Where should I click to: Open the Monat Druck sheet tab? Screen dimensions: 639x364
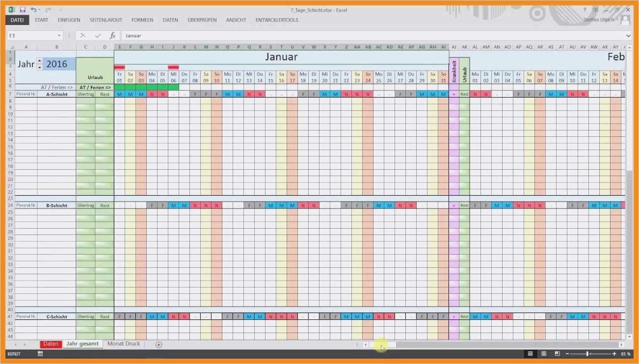click(124, 344)
